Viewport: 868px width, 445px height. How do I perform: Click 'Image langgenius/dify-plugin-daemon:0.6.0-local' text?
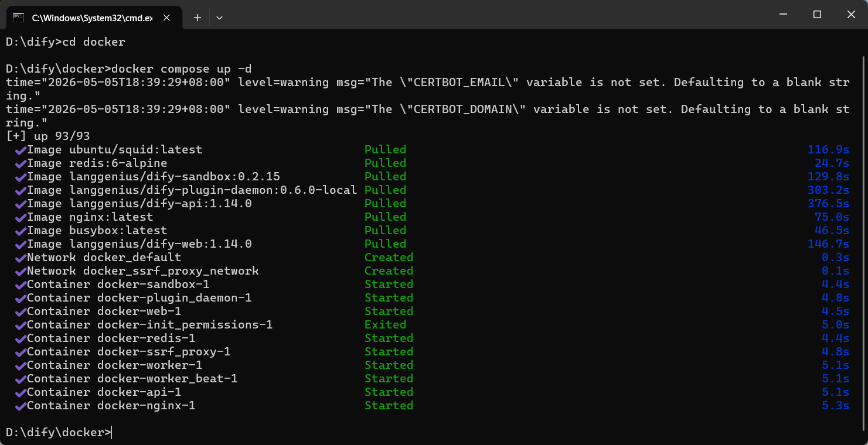pos(192,190)
